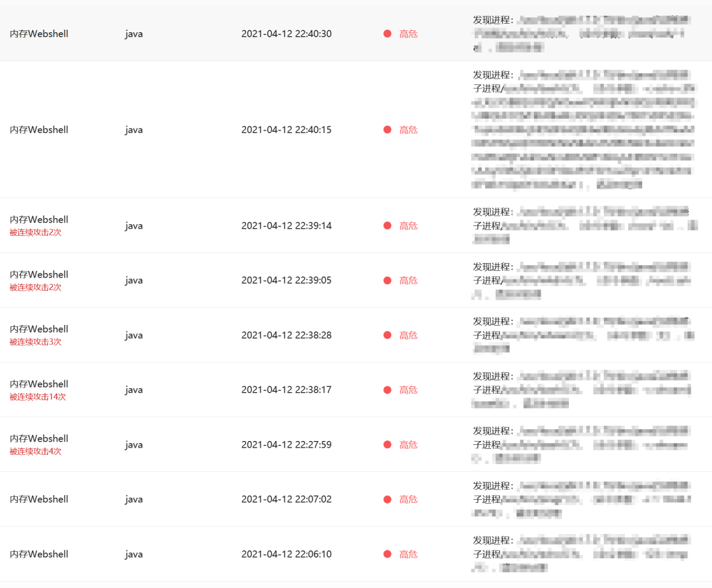Viewport: 712px width, 588px height.
Task: Click the 内存Webshell entry at 22:40:15
Action: point(39,130)
